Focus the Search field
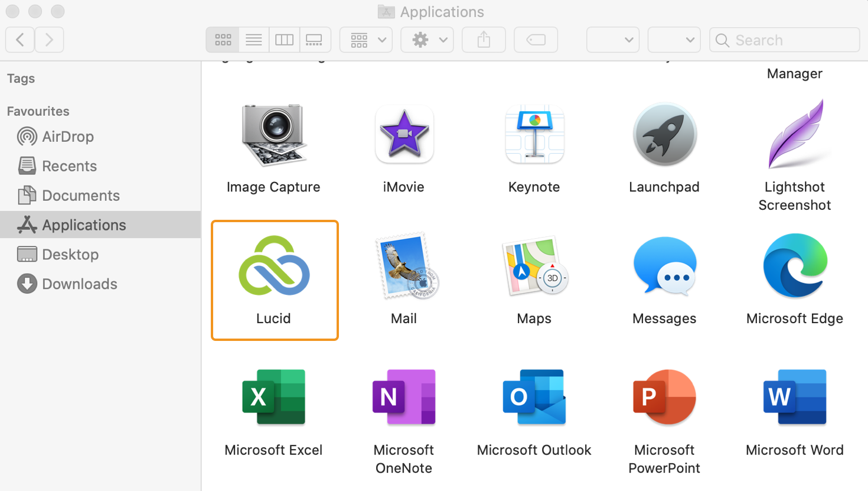 click(785, 40)
